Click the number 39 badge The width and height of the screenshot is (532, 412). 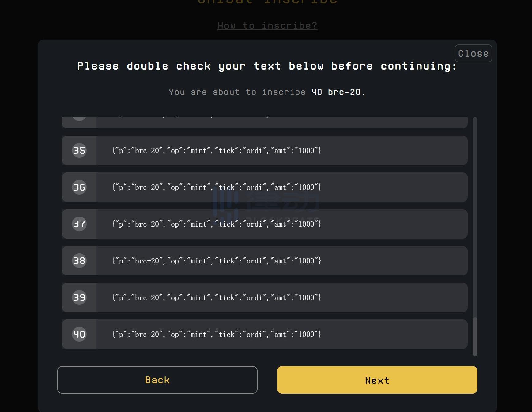[x=79, y=297]
